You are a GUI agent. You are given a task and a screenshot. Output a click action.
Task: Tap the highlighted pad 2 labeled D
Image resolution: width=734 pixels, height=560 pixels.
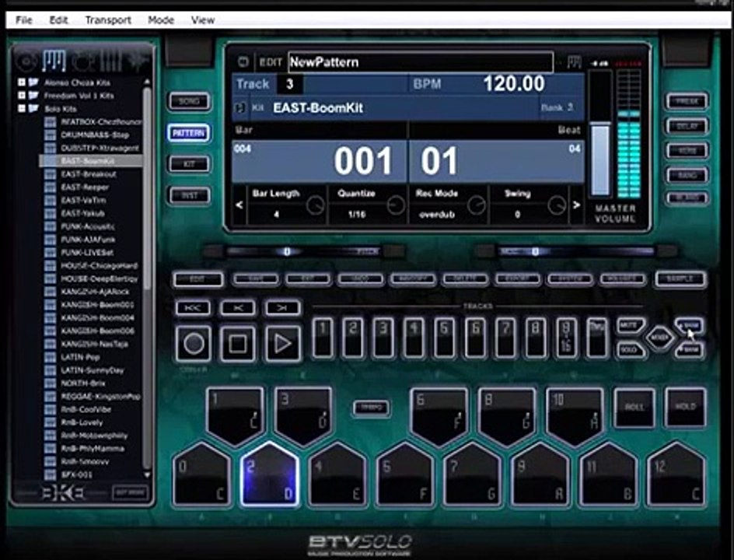click(270, 476)
